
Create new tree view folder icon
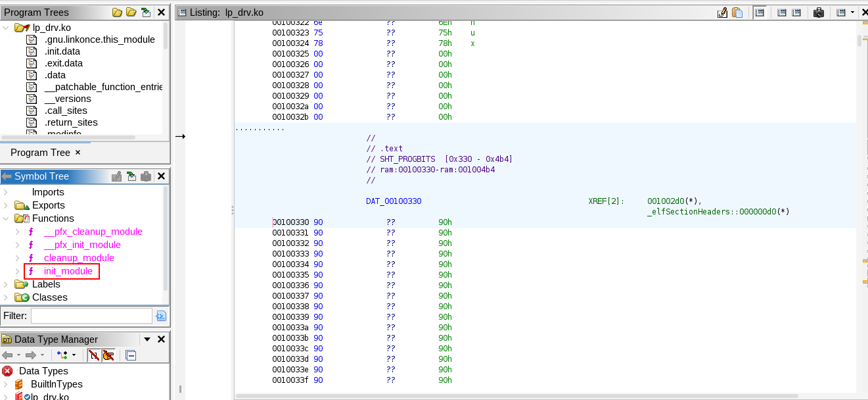131,12
